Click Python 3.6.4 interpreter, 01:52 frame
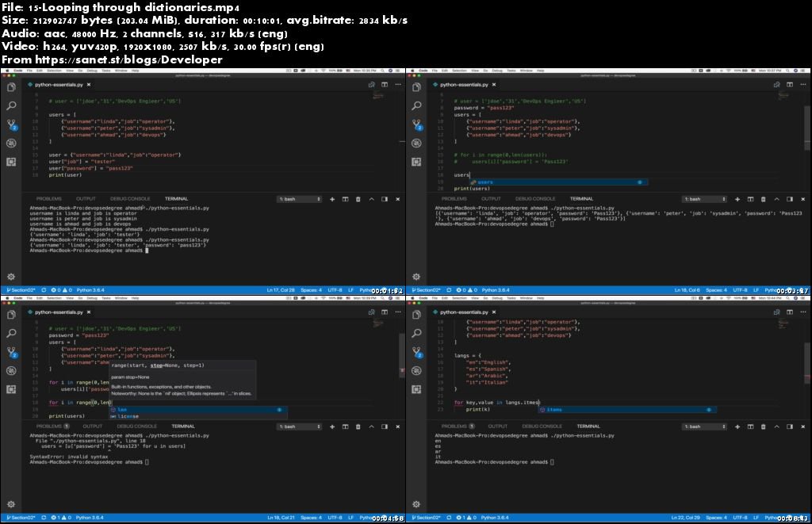812x524 pixels. 90,290
